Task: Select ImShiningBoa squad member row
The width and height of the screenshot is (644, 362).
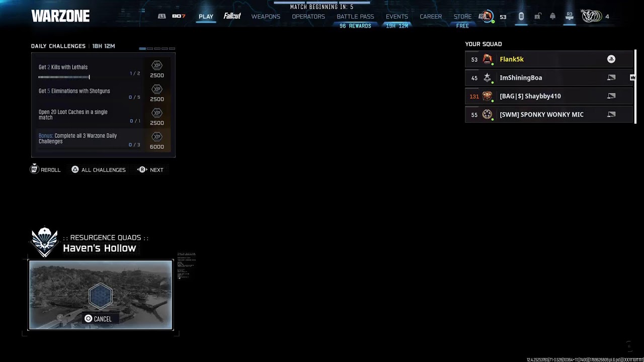Action: [549, 77]
